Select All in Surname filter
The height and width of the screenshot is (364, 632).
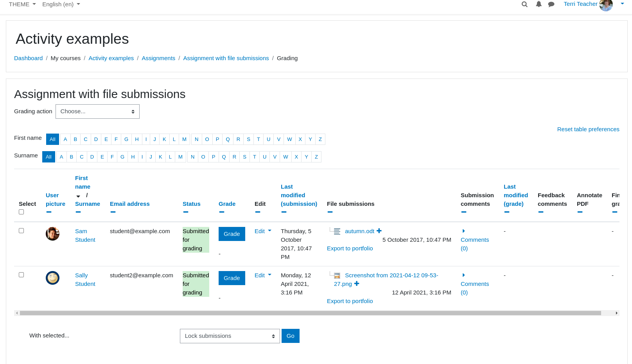(48, 157)
